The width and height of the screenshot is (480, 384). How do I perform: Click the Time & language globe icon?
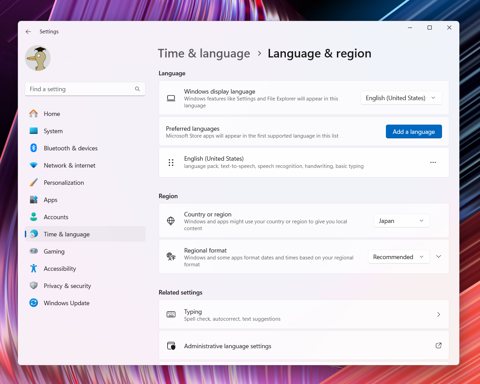[x=34, y=234]
